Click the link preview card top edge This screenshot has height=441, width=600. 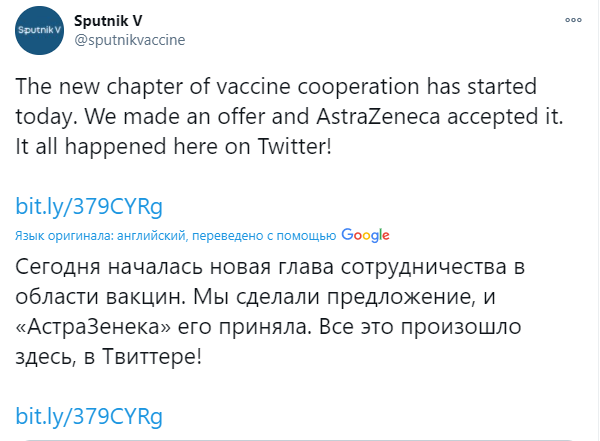(300, 438)
